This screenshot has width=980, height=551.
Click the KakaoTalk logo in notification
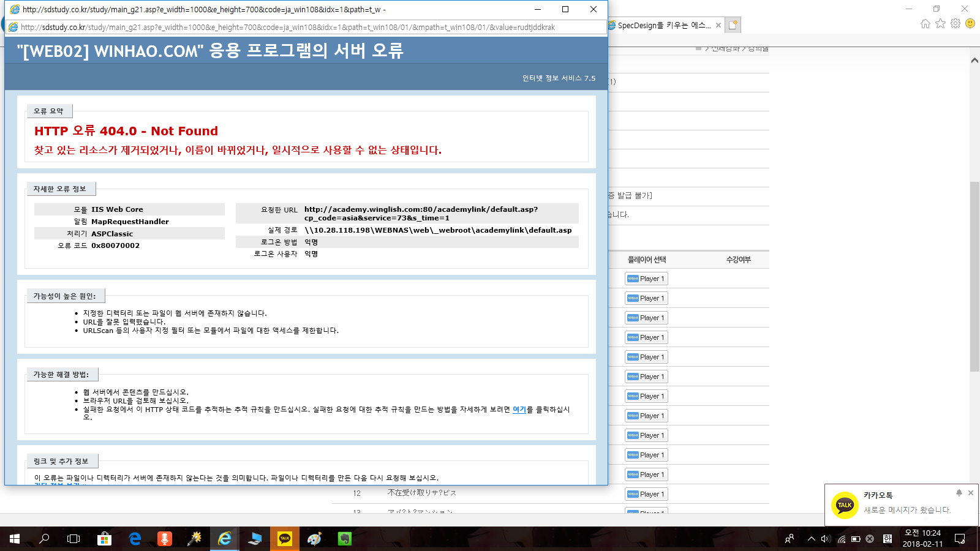pos(845,506)
